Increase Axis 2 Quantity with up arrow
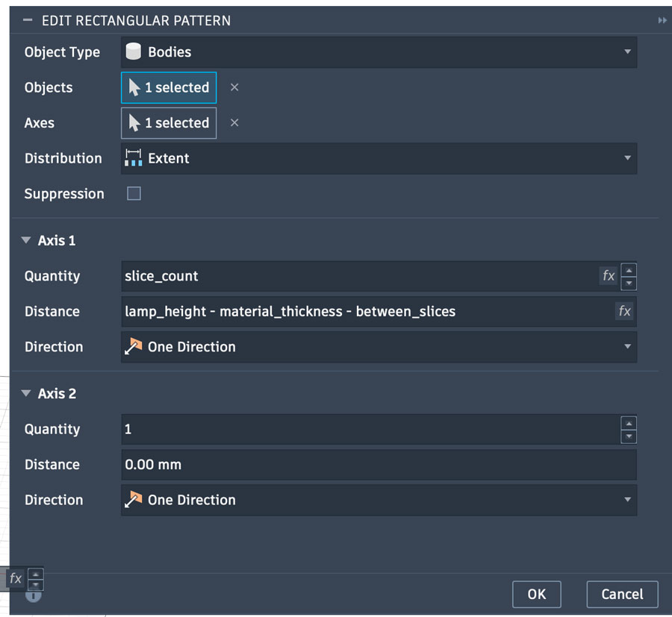The image size is (672, 617). coord(629,423)
